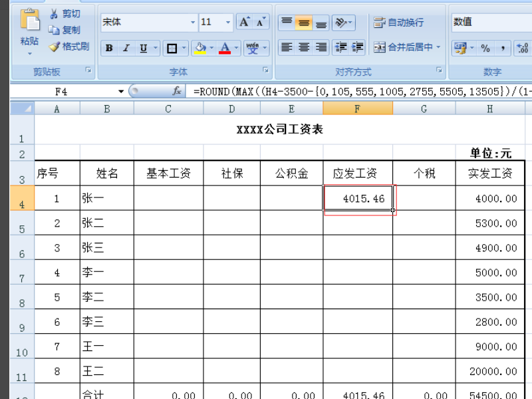Open the font color dropdown arrow
The width and height of the screenshot is (532, 399).
pyautogui.click(x=237, y=48)
